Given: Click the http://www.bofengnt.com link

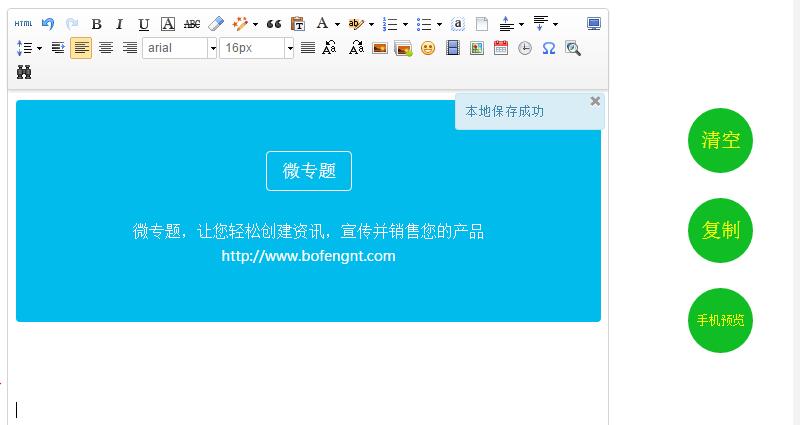Looking at the screenshot, I should (308, 256).
